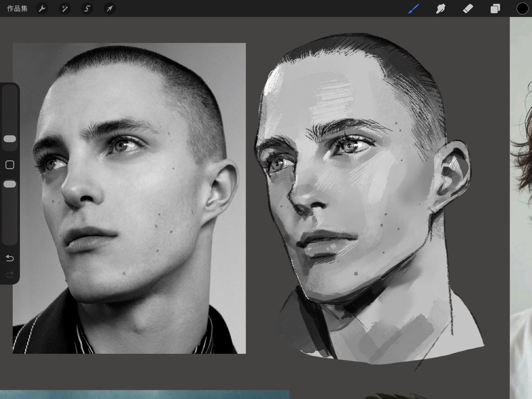532x399 pixels.
Task: Activate the Transform arrow tool
Action: coord(109,8)
